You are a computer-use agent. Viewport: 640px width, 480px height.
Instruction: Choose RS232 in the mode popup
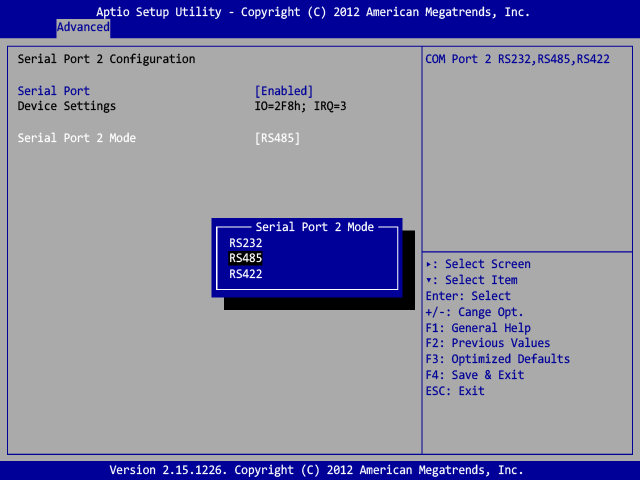(245, 243)
